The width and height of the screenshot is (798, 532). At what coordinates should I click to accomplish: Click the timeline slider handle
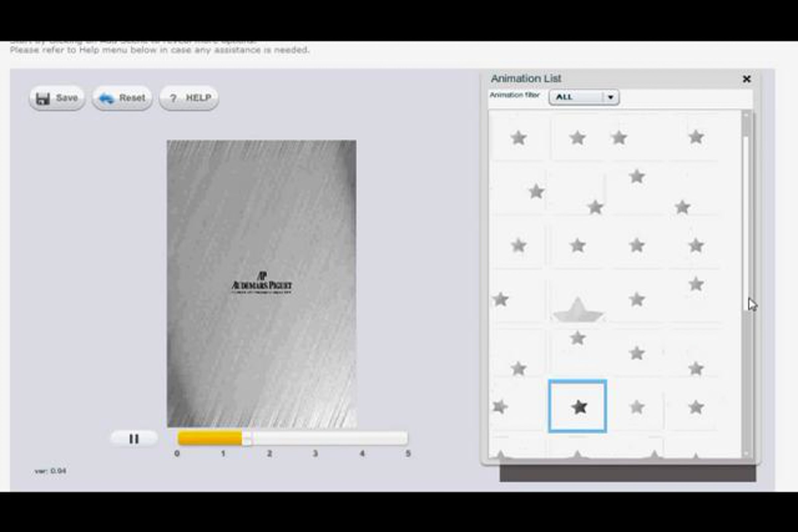click(x=247, y=438)
